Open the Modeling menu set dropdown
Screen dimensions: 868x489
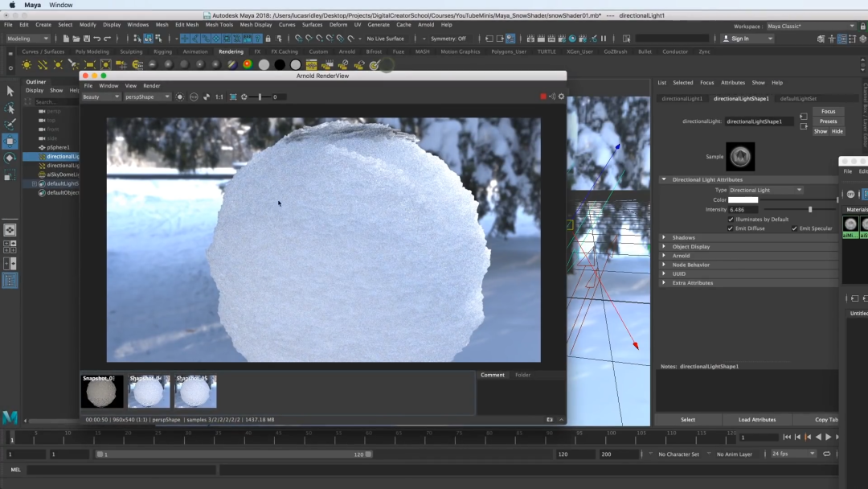pyautogui.click(x=27, y=39)
